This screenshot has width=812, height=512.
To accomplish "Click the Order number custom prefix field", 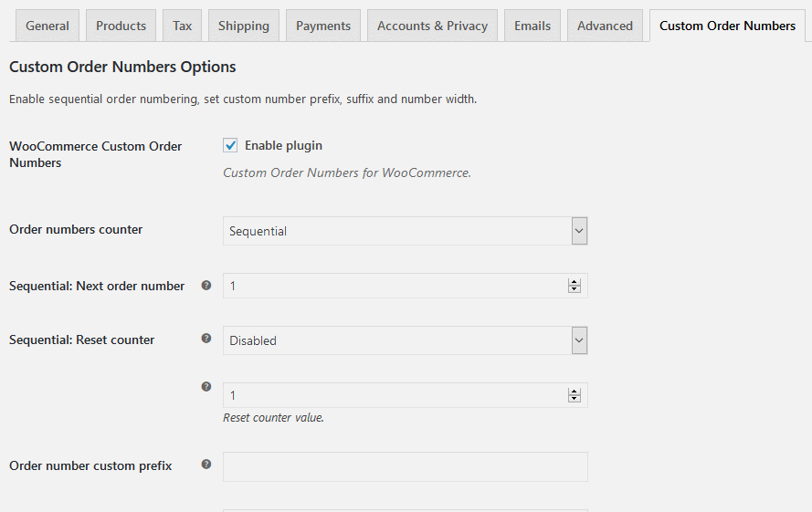I will (405, 466).
